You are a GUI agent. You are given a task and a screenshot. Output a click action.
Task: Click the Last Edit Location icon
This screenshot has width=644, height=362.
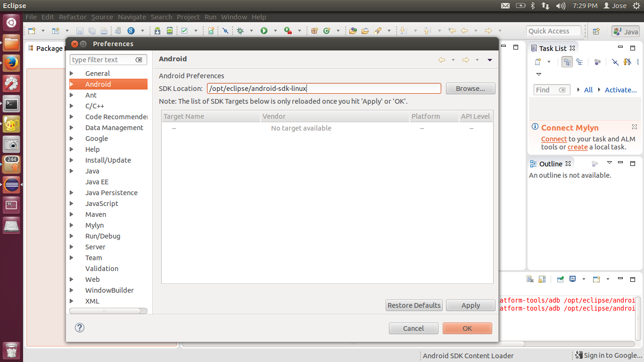(x=452, y=31)
